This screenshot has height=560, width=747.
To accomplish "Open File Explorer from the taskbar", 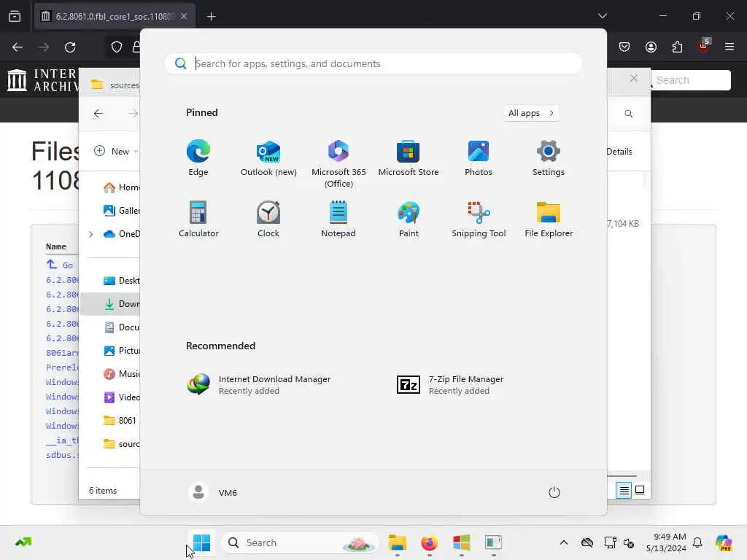I will tap(397, 542).
